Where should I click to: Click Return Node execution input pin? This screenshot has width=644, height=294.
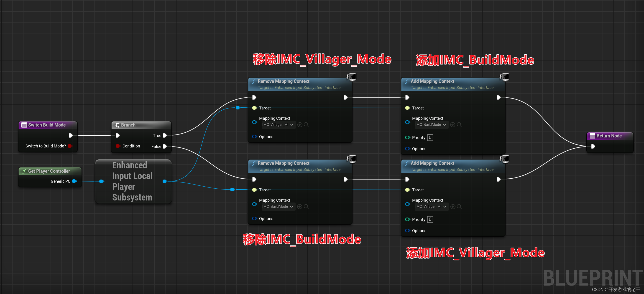click(x=593, y=146)
